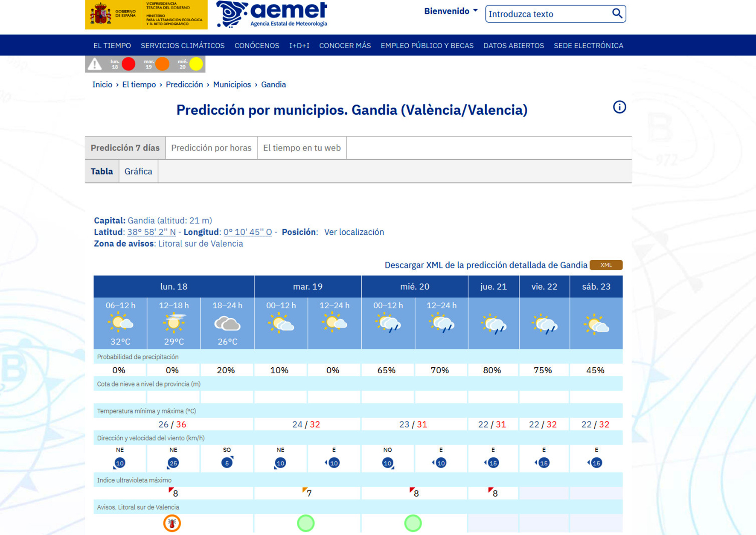Click the latitude 38° 58' 2'' N value
Viewport: 756px width, 535px height.
point(151,232)
